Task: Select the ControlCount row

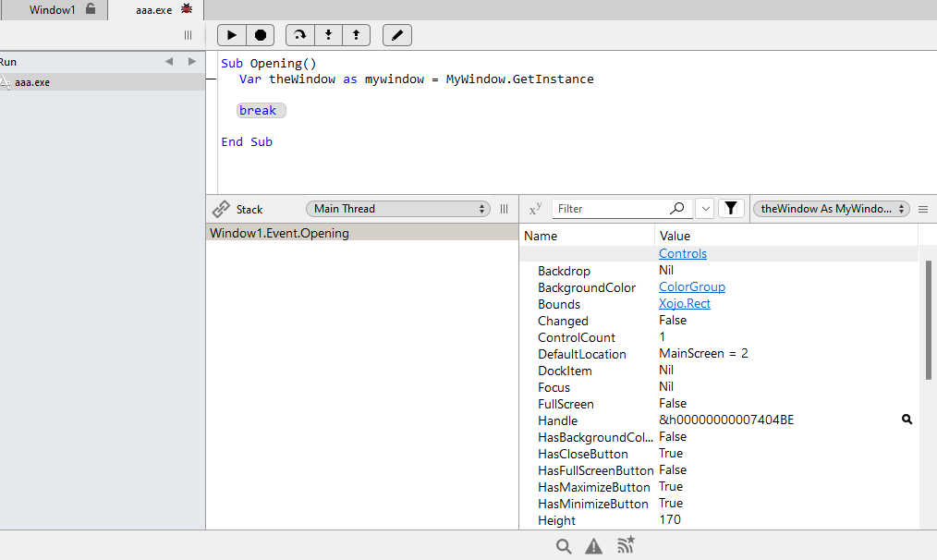Action: [x=719, y=337]
